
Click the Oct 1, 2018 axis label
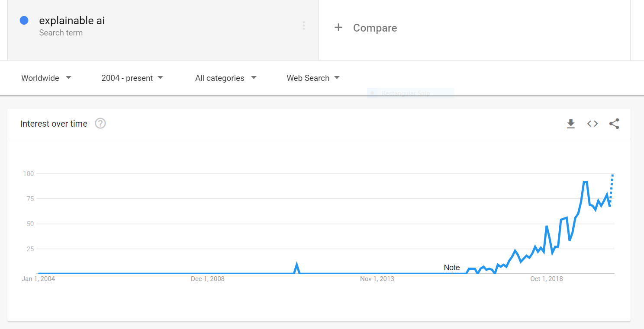coord(547,279)
